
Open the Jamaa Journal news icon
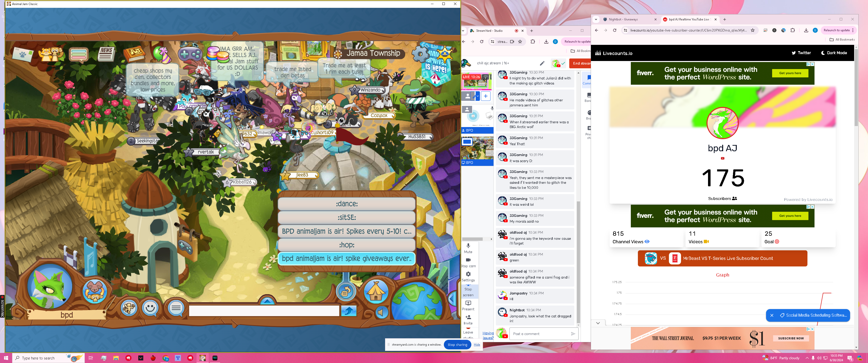[106, 54]
